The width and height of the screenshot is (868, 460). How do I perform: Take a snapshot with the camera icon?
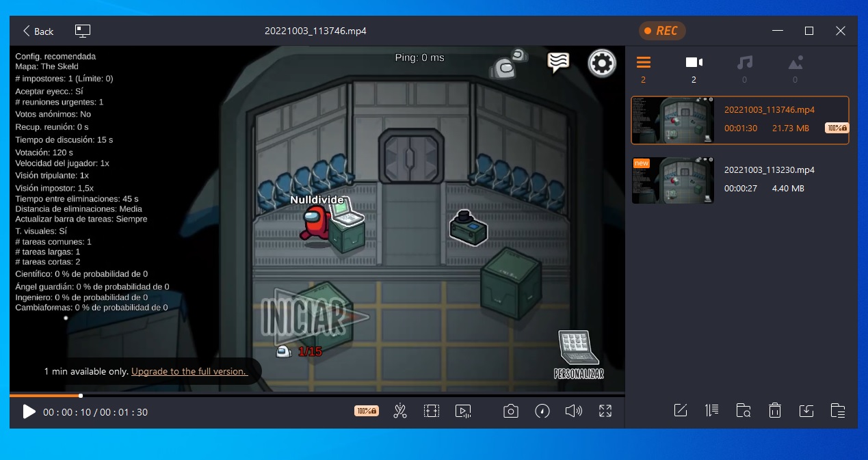tap(510, 411)
